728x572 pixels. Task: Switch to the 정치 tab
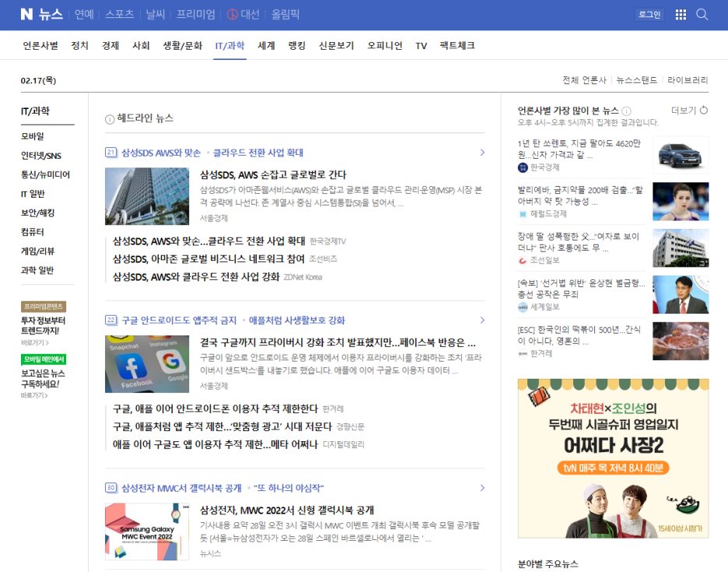pos(79,46)
